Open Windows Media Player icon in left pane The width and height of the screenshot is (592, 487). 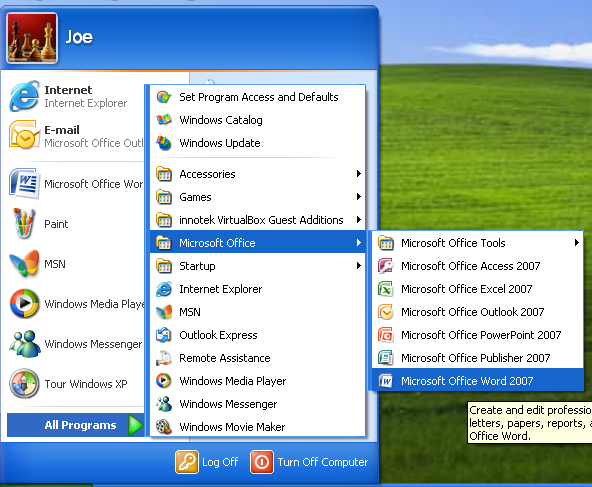click(24, 304)
